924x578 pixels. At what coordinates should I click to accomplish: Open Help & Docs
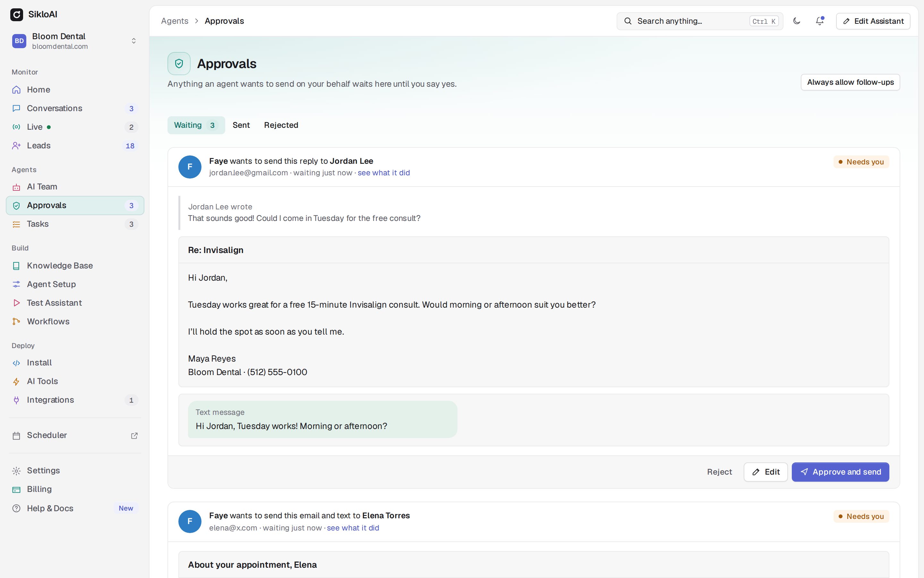(75, 508)
